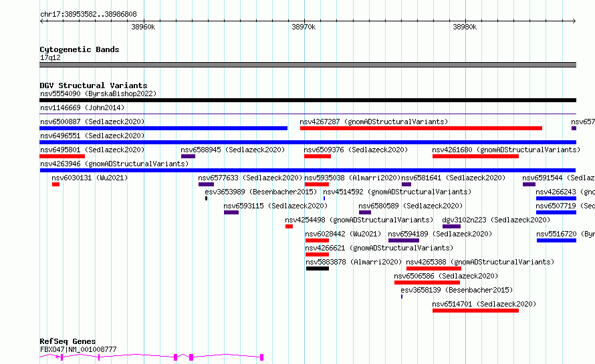Click the nsv6030131 (Wu2021) label
This screenshot has height=364, width=595.
click(90, 178)
